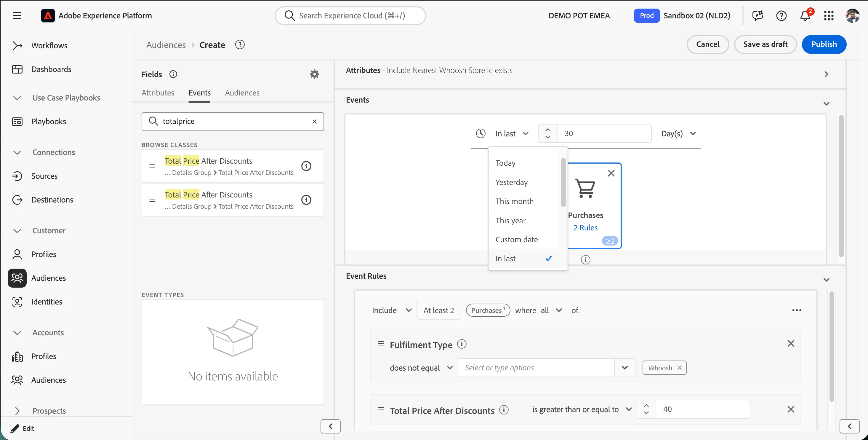Viewport: 868px width, 440px height.
Task: Open the hamburger navigation menu
Action: coord(17,15)
